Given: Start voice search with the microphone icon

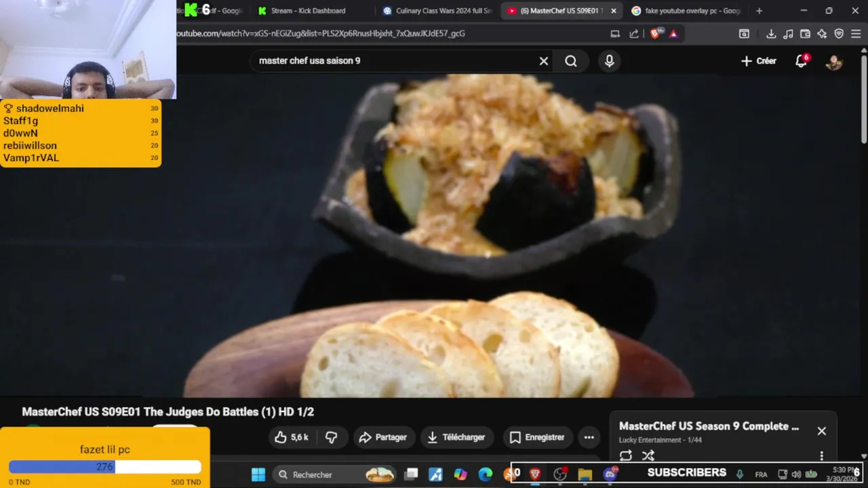Looking at the screenshot, I should (x=609, y=61).
